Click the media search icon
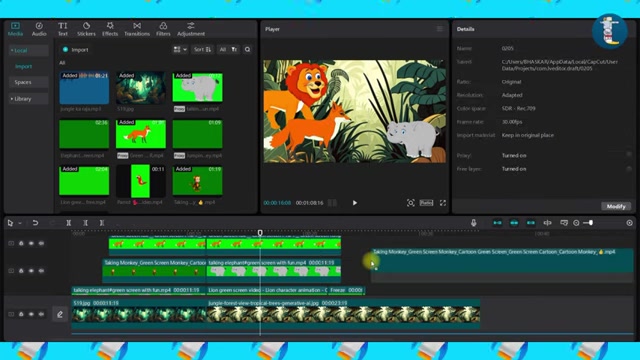The width and height of the screenshot is (640, 360). point(247,49)
